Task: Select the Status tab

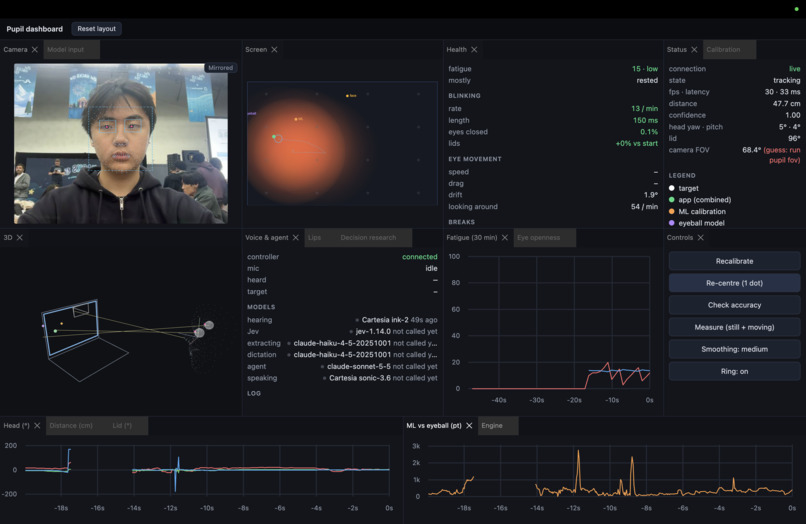Action: coord(676,49)
